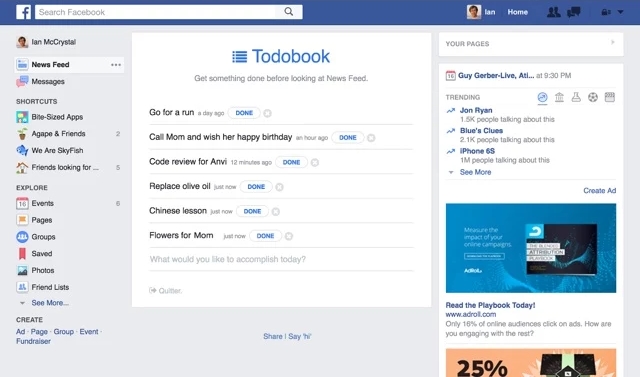Open messages chat icon in top bar
This screenshot has height=377, width=640.
pos(573,12)
